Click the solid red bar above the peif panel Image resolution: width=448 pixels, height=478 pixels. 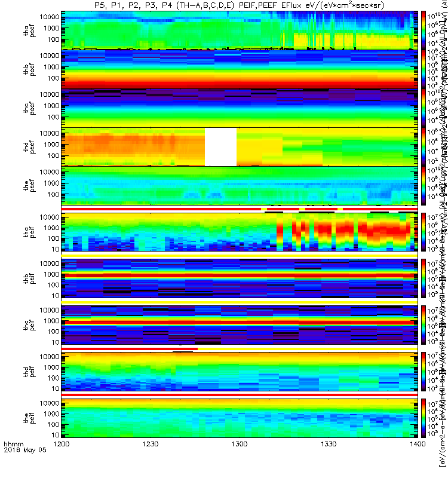pos(240,395)
